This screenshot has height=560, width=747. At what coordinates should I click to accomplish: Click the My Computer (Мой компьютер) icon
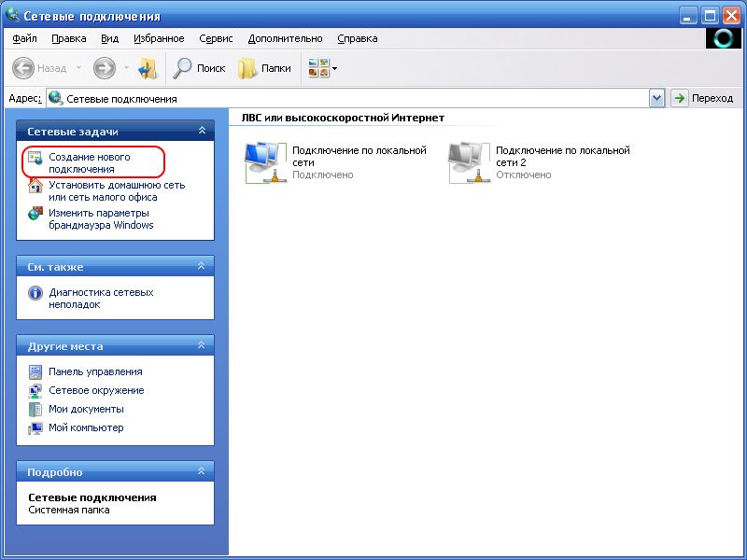click(x=35, y=428)
